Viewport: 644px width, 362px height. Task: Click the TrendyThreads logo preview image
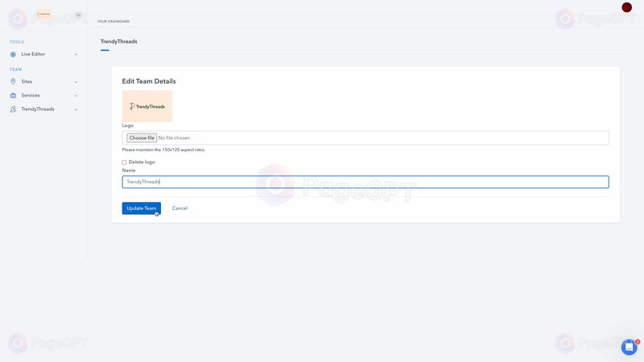147,106
